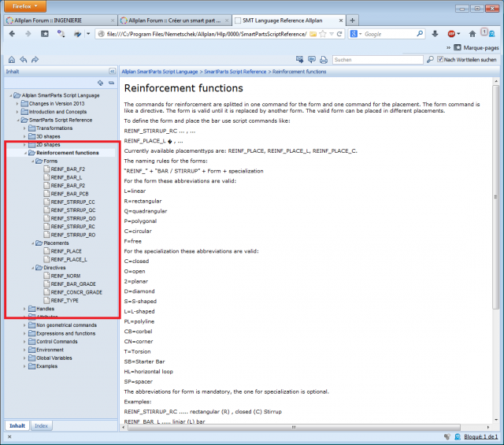Screen dimensions: 504x445
Task: Switch to Créer un smart part tab
Action: click(175, 20)
